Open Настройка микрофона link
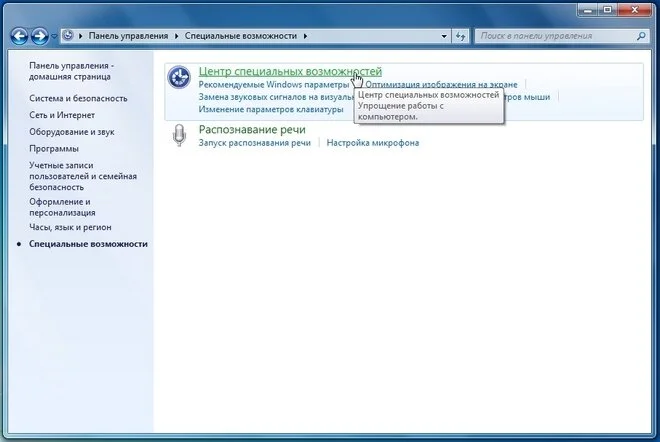Viewport: 660px width, 442px height. point(373,143)
